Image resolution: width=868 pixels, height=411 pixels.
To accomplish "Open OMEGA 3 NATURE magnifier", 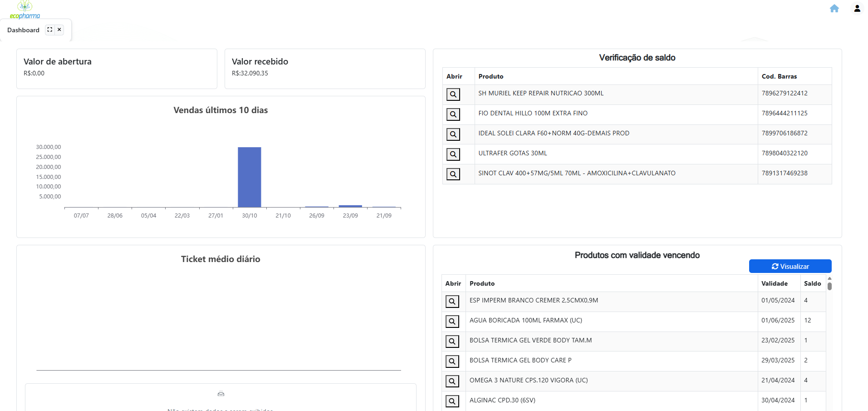I will (452, 381).
